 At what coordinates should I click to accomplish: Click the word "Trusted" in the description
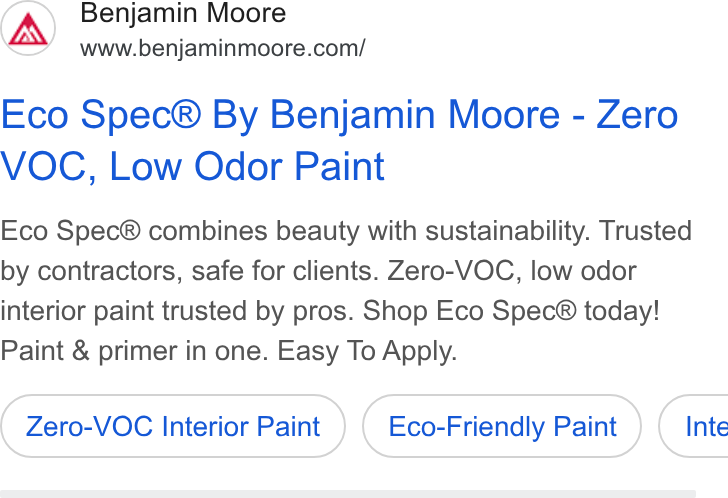pyautogui.click(x=645, y=231)
